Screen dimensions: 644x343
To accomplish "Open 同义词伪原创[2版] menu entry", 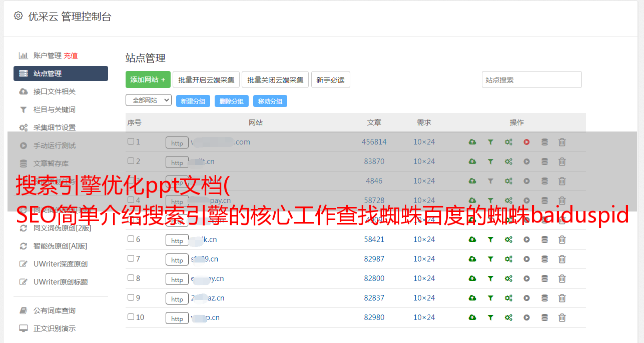I will 62,228.
